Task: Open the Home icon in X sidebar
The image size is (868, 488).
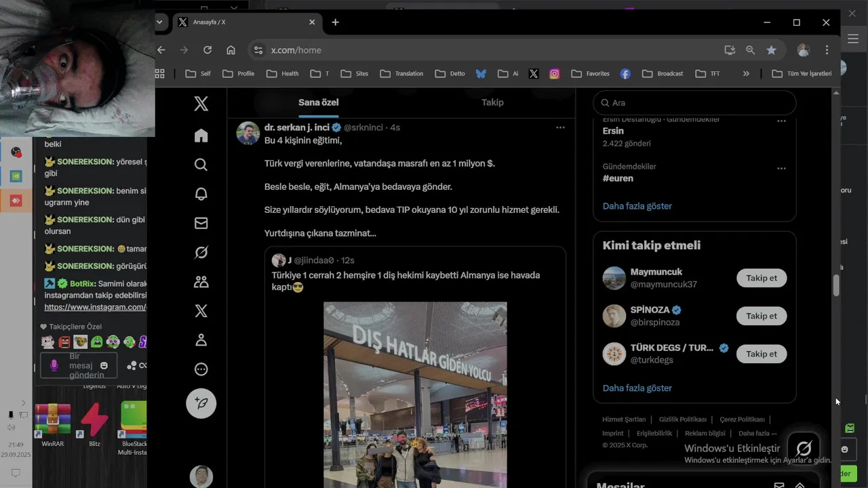Action: point(201,136)
